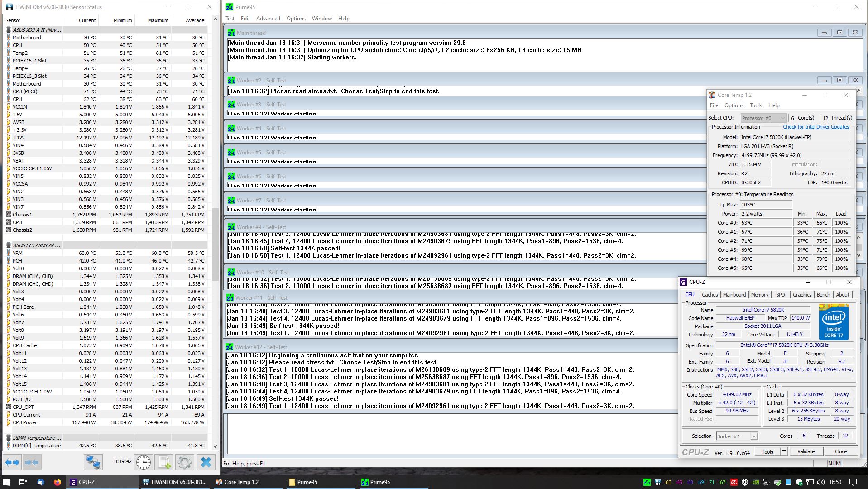Switch to the Caches tab in CPU-Z
Viewport: 868px width, 489px height.
click(710, 295)
